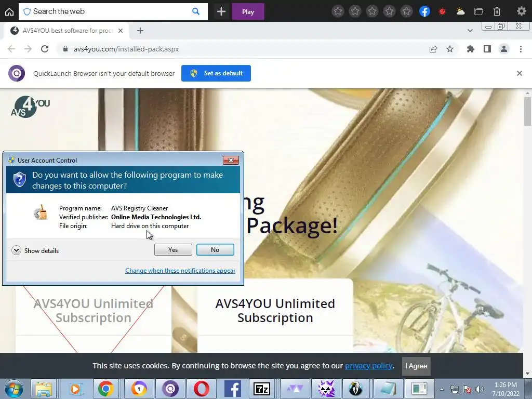The image size is (532, 399).
Task: Click Set as default browser button
Action: click(216, 73)
